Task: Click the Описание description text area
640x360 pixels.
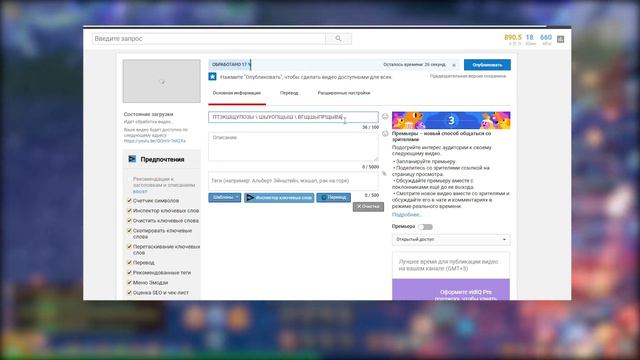Action: (x=293, y=147)
